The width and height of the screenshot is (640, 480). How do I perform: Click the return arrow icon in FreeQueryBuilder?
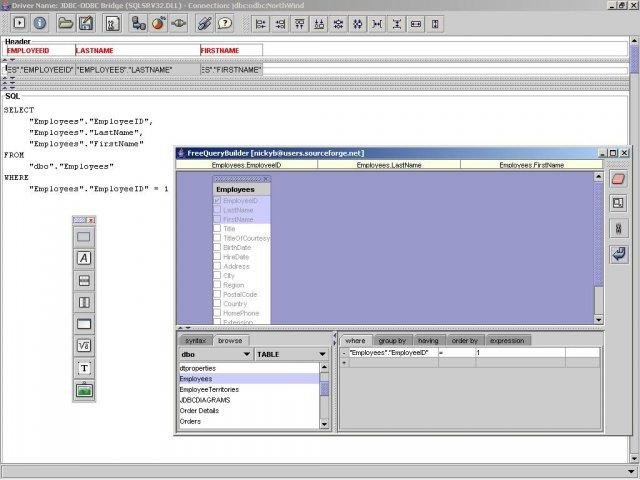[618, 254]
